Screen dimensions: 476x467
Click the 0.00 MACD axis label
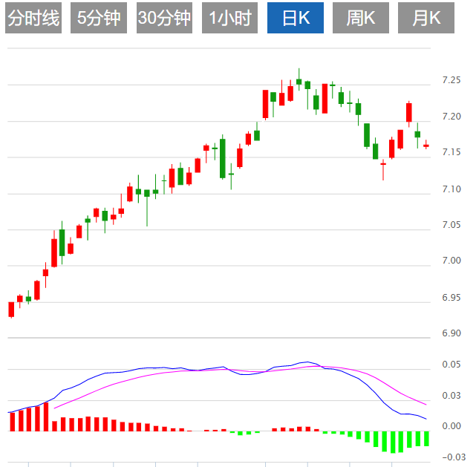coord(451,426)
